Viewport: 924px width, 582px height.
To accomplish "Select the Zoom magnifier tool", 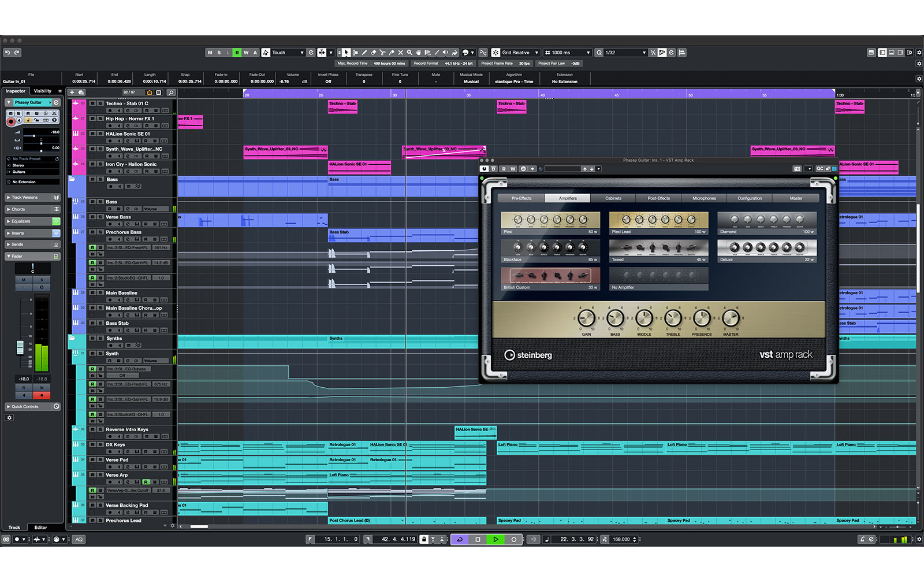I will tap(409, 53).
